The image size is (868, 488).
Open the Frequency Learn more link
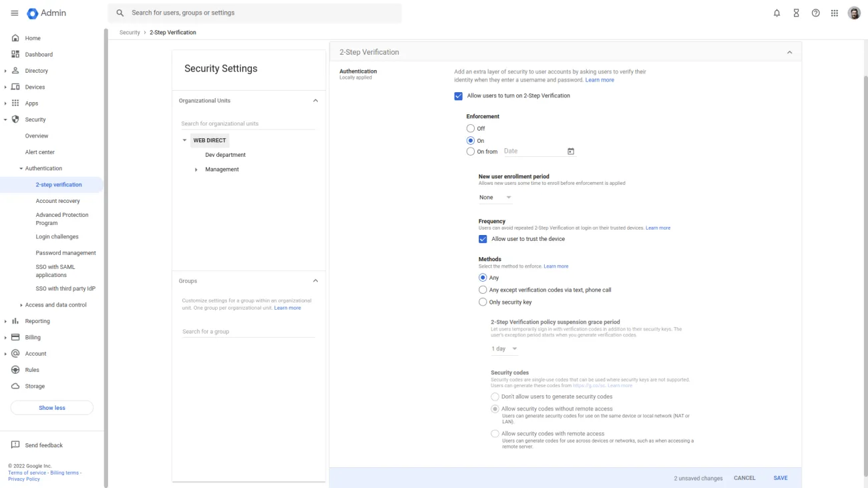(658, 227)
